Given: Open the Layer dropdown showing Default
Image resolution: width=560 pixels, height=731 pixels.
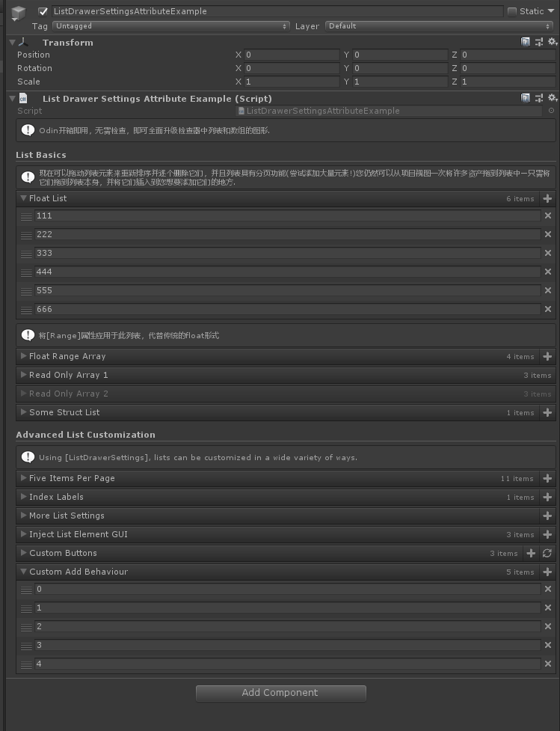Looking at the screenshot, I should coord(438,26).
